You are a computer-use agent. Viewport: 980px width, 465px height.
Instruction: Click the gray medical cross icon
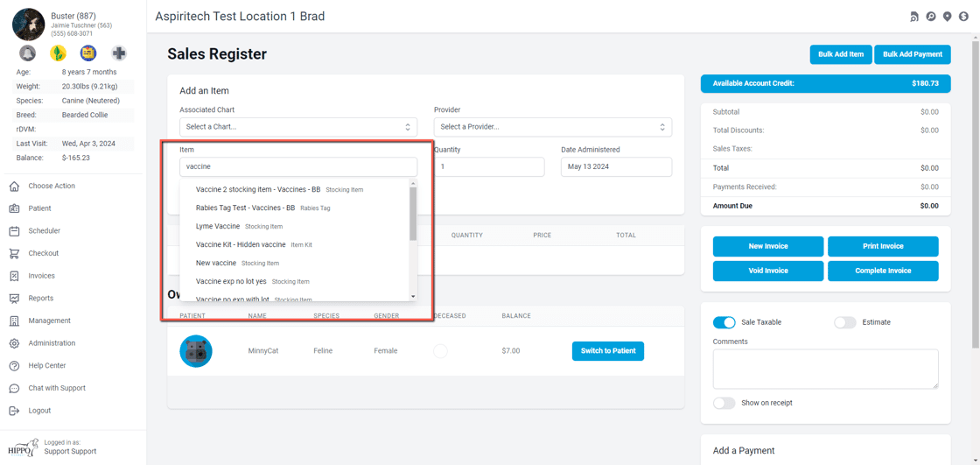(x=119, y=53)
